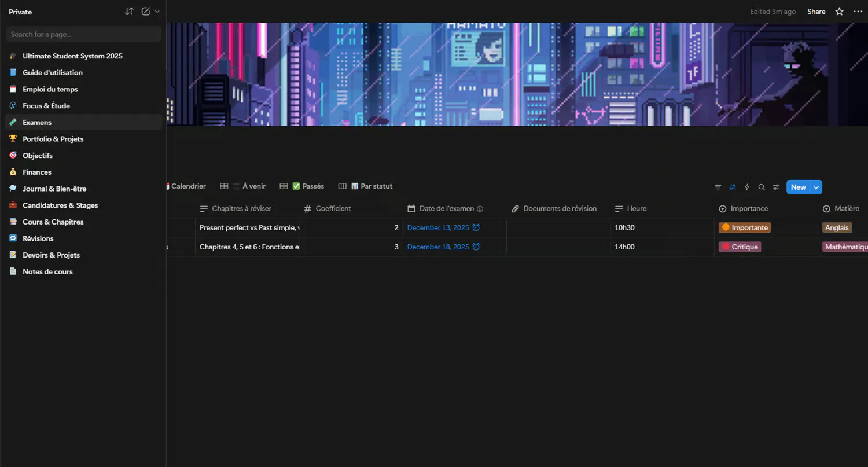Focus the 'Search for a page' field
The height and width of the screenshot is (467, 868).
click(x=83, y=34)
